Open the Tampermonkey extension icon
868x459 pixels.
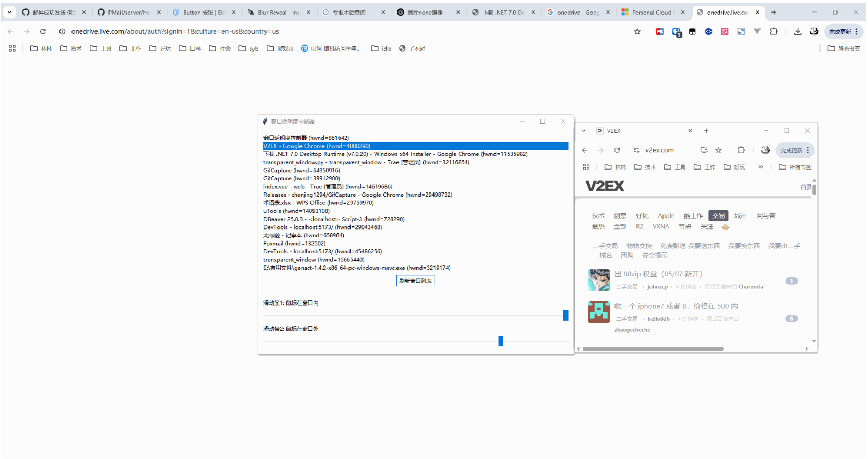692,32
